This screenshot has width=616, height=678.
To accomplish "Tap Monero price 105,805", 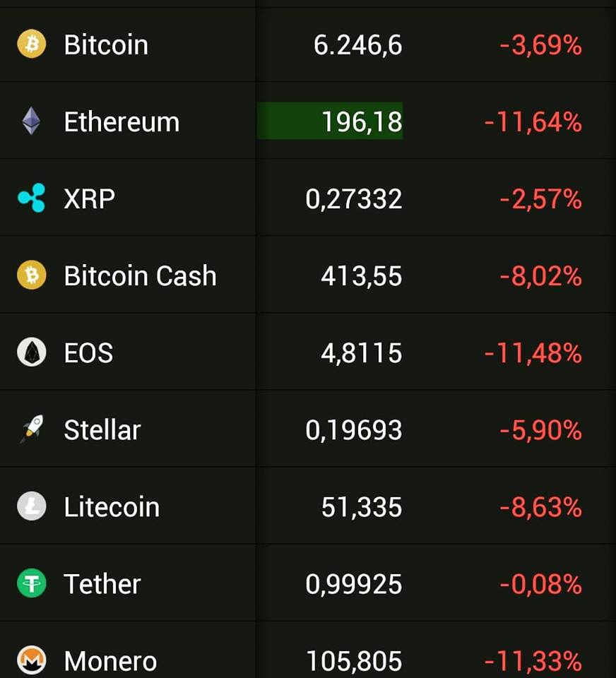I will tap(354, 661).
